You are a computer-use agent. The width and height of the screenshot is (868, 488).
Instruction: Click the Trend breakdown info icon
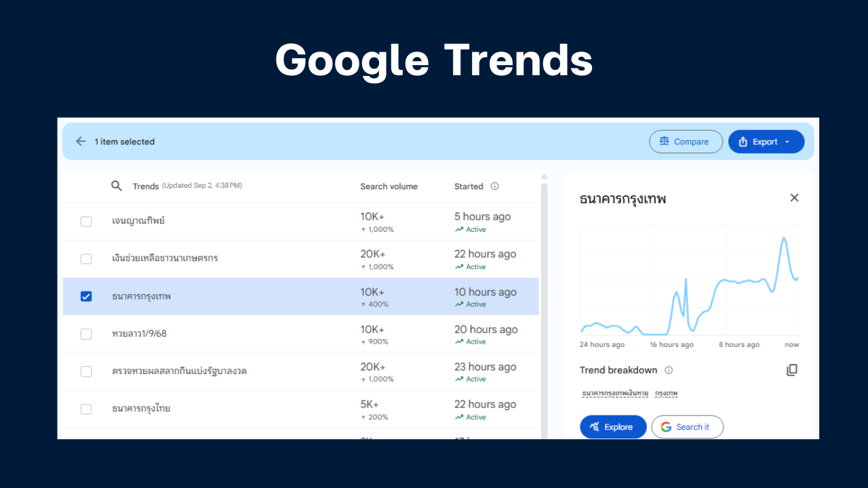669,370
